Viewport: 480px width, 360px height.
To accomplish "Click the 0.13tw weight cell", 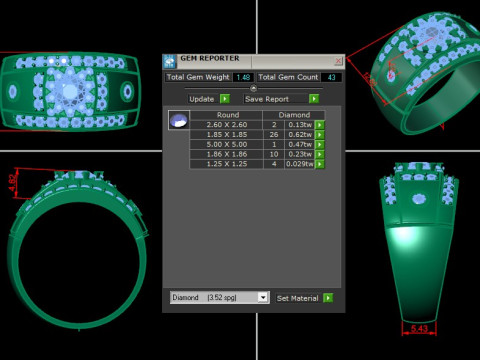I will (x=300, y=125).
